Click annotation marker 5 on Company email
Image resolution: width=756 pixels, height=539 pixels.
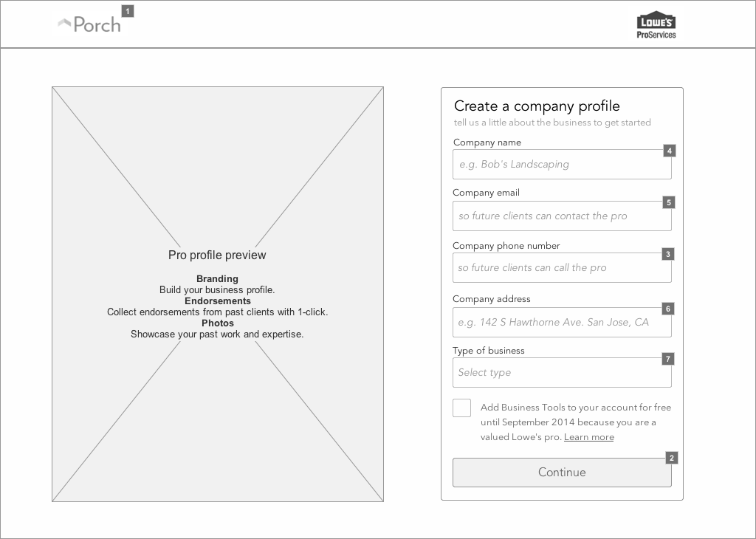[669, 202]
